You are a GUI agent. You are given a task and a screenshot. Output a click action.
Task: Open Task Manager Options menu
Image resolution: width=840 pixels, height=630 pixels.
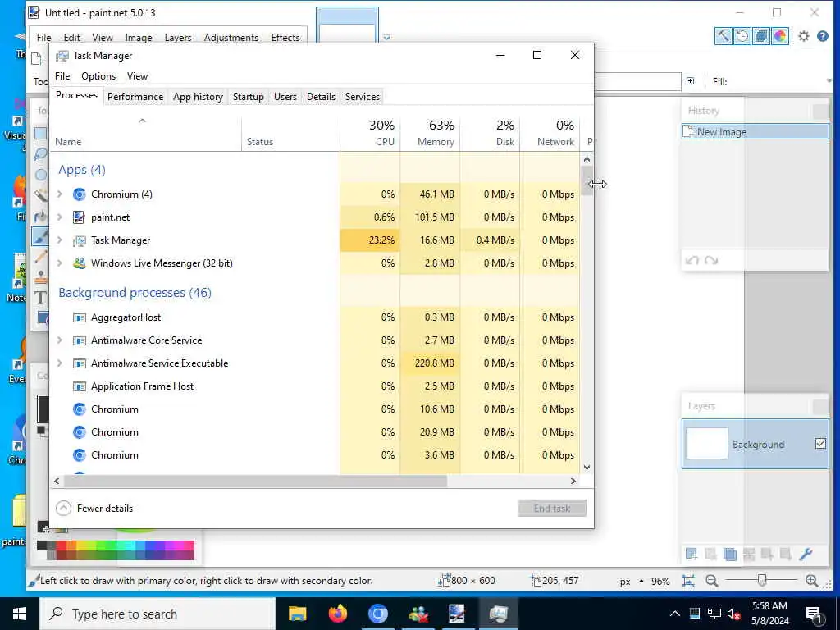98,76
